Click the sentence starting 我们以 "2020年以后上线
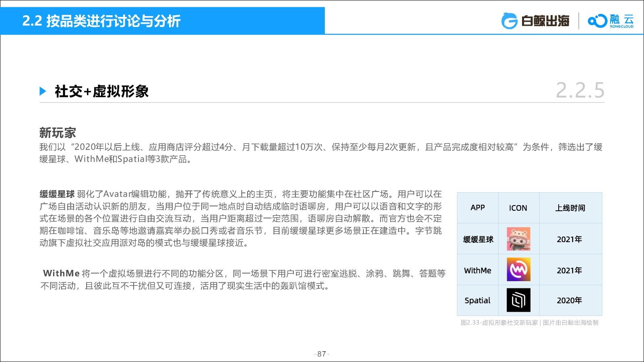Image resolution: width=644 pixels, height=362 pixels. tap(321, 147)
